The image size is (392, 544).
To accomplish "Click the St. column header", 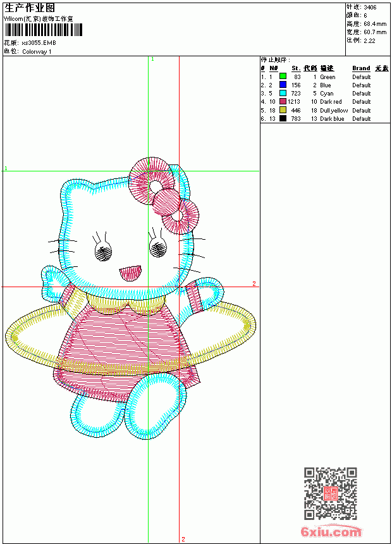I will click(296, 68).
